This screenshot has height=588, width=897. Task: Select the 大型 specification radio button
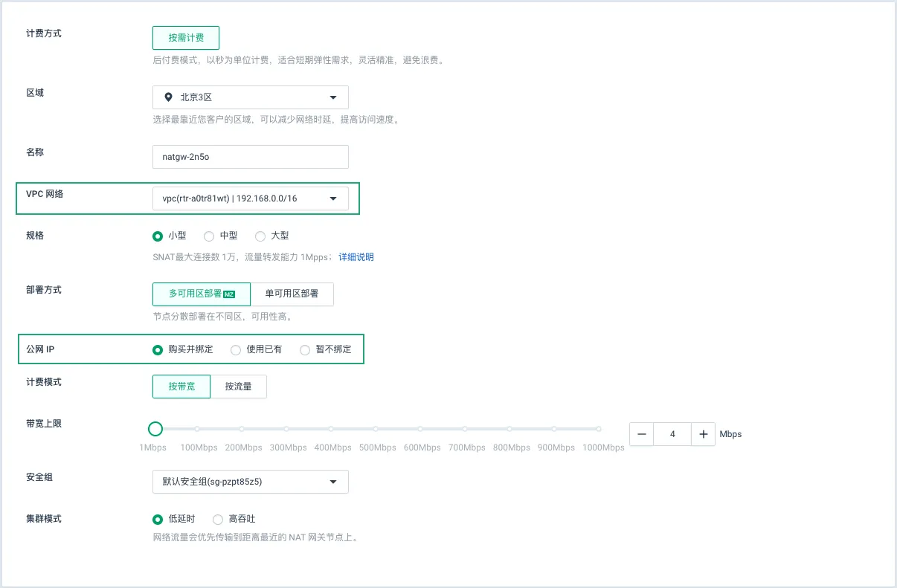coord(260,236)
